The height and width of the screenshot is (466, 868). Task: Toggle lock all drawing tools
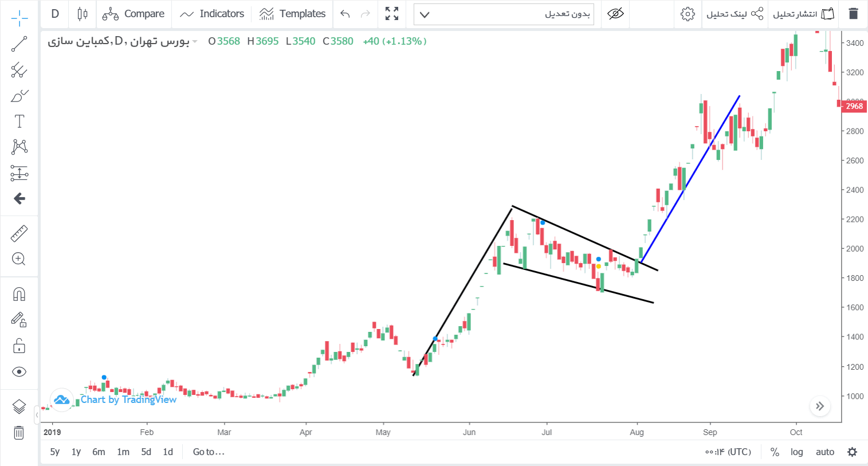(x=19, y=346)
